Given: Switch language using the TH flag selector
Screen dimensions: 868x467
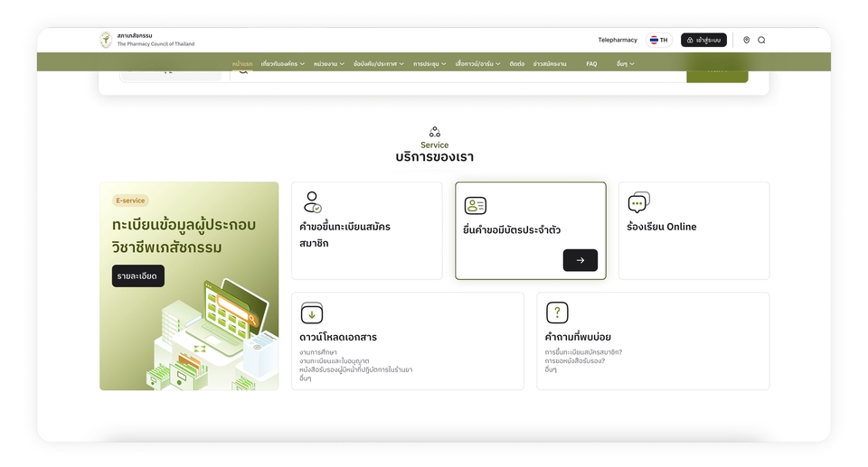Looking at the screenshot, I should tap(658, 40).
